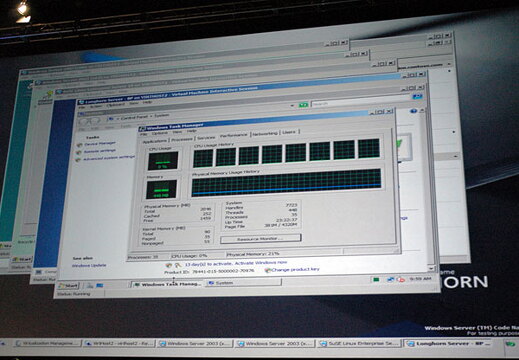Click the Up Time value 23:22:37

[x=286, y=220]
